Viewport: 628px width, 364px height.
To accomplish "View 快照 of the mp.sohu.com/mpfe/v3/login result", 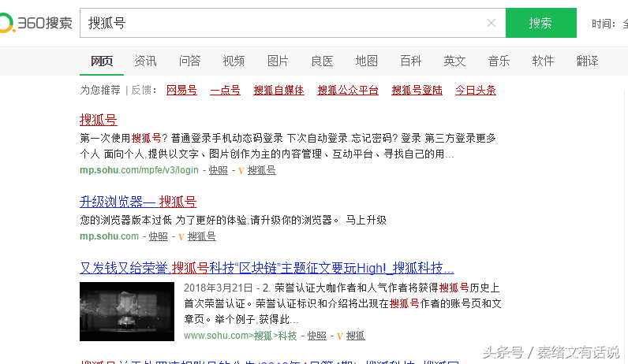I will click(x=218, y=170).
